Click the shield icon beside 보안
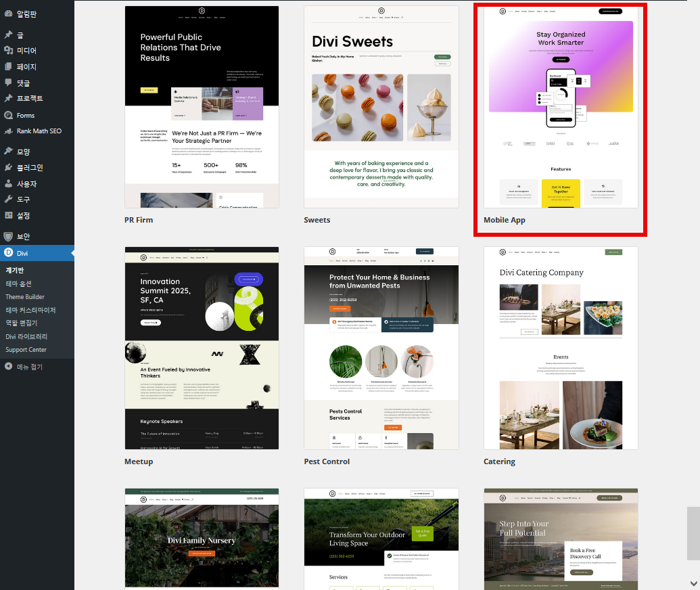700x590 pixels. [8, 236]
